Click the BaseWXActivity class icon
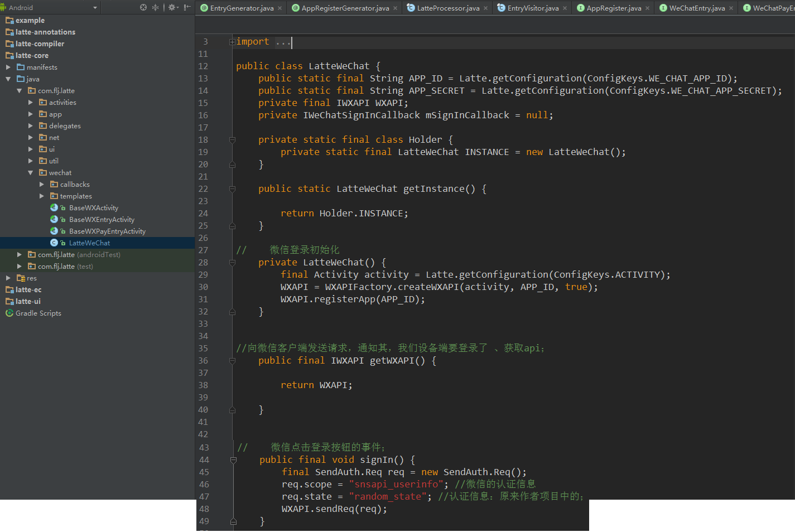The height and width of the screenshot is (532, 795). tap(54, 207)
